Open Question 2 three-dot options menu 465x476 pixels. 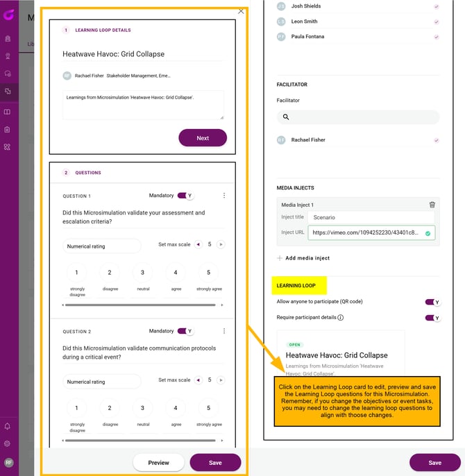click(x=224, y=331)
